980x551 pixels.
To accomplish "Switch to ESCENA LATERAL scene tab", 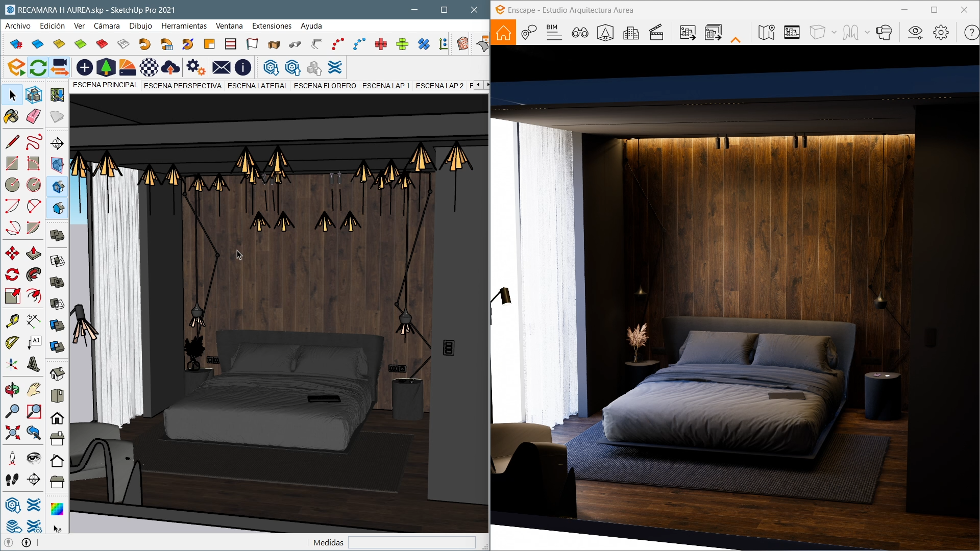I will [257, 86].
